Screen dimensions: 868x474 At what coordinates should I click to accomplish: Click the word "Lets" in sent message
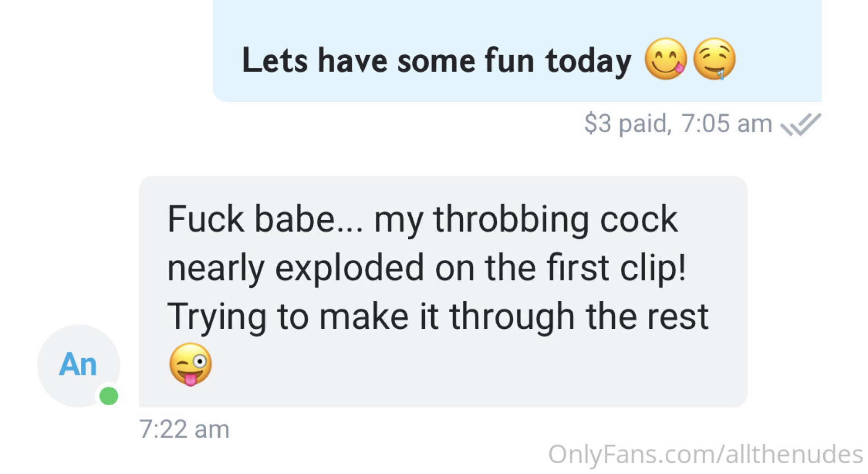click(274, 60)
